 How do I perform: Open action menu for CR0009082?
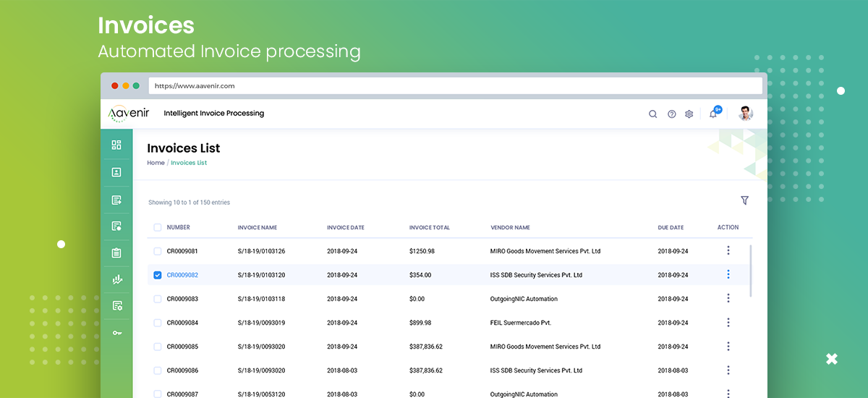728,274
